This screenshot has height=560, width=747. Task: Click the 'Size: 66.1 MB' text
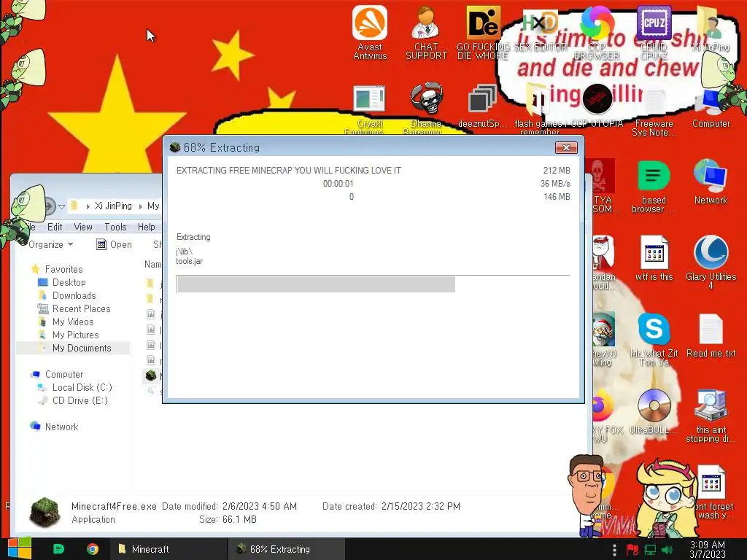click(x=228, y=519)
